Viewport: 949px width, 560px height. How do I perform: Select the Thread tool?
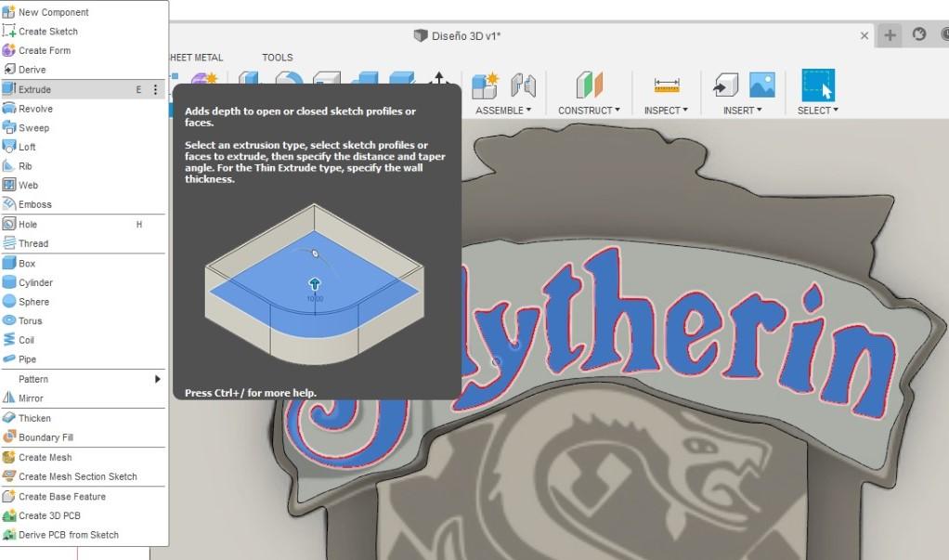pyautogui.click(x=84, y=243)
